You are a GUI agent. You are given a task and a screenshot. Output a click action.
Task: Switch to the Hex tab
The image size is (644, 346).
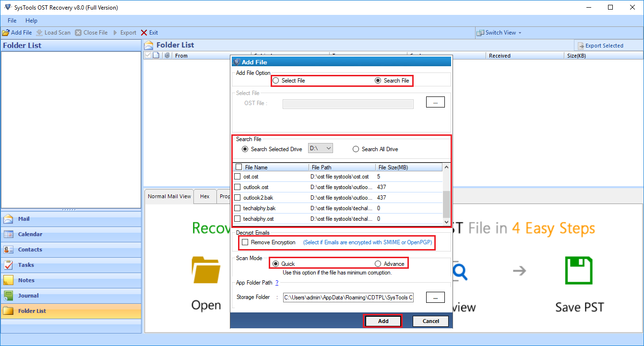click(x=205, y=196)
